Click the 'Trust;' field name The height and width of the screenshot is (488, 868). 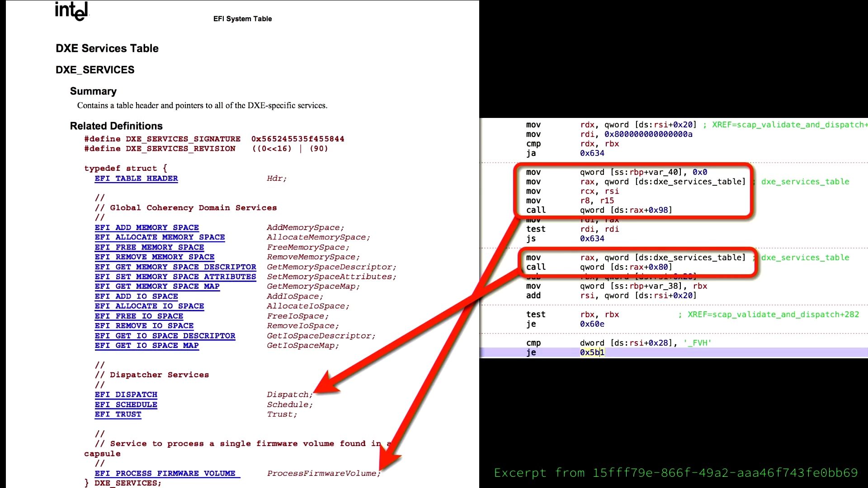(282, 414)
